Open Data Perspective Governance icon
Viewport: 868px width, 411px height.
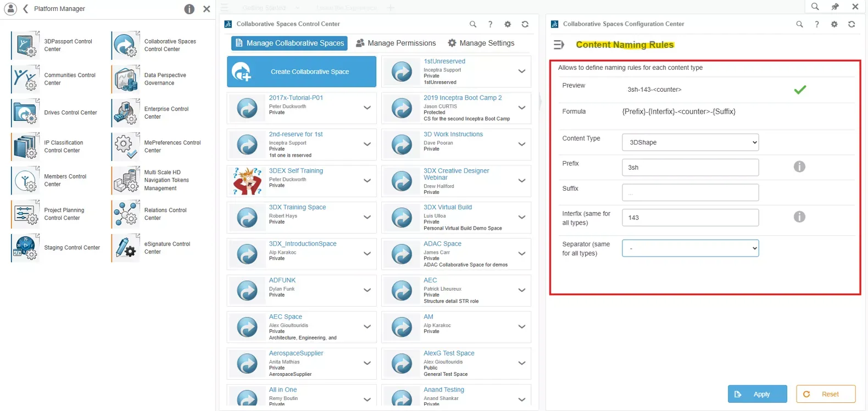point(126,79)
